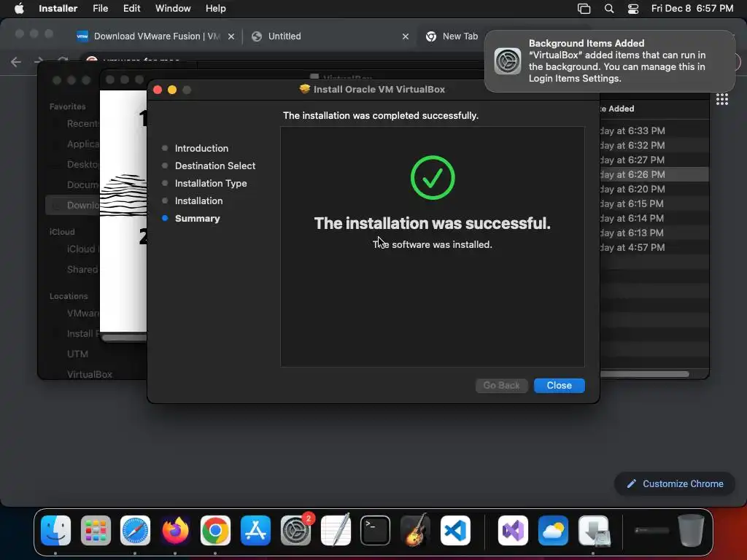Click the Close button in the installer
The height and width of the screenshot is (560, 747).
click(559, 385)
